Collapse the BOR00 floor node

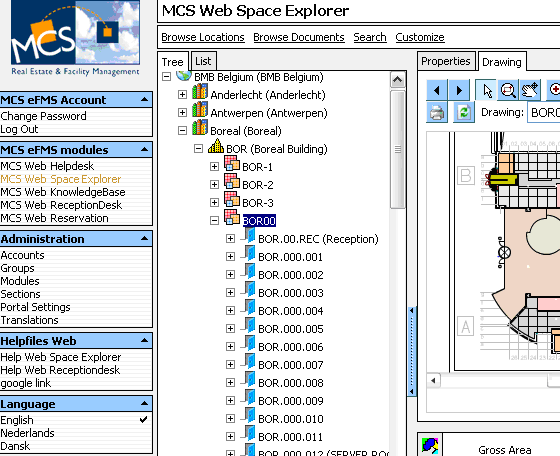click(x=214, y=221)
